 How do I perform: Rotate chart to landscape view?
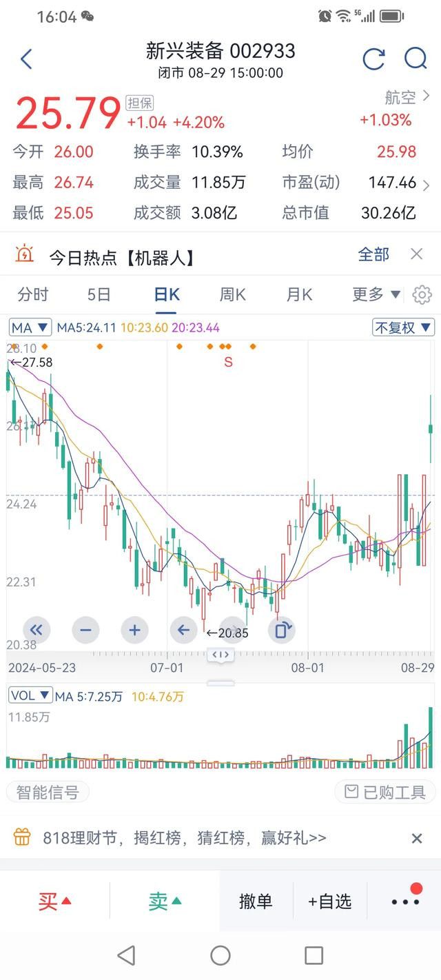point(283,630)
